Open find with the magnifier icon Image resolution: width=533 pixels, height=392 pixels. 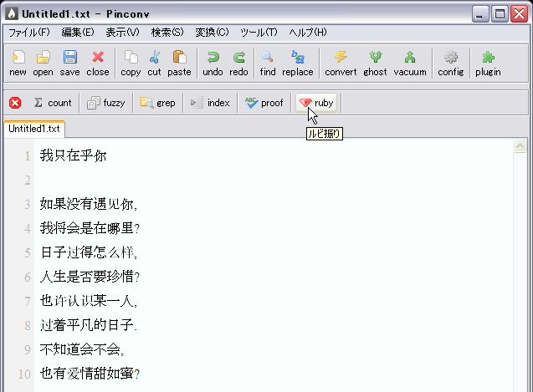(x=268, y=64)
